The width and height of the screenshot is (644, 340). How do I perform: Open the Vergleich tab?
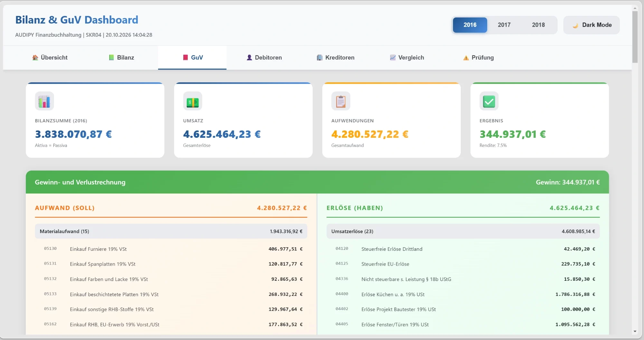407,58
